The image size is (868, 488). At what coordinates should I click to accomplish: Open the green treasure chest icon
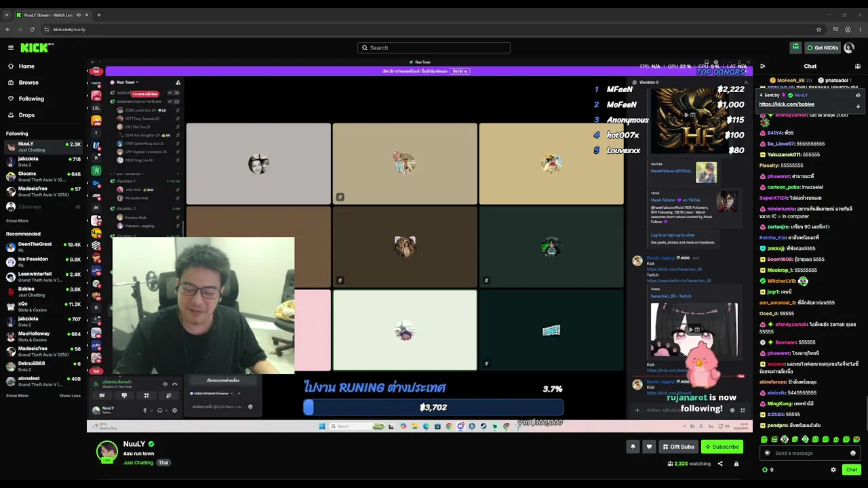click(x=795, y=47)
